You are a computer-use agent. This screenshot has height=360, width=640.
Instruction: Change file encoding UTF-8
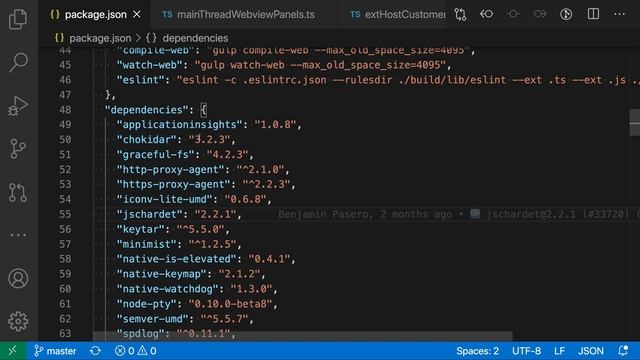pyautogui.click(x=527, y=351)
